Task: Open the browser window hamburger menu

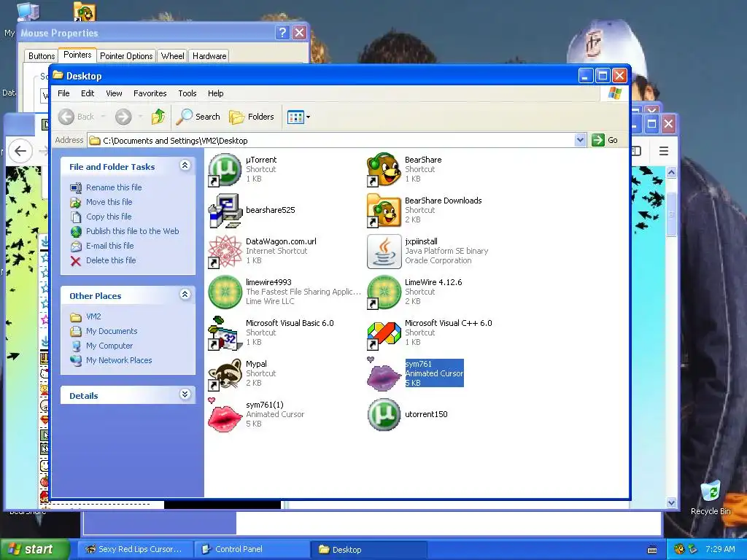Action: pyautogui.click(x=664, y=152)
